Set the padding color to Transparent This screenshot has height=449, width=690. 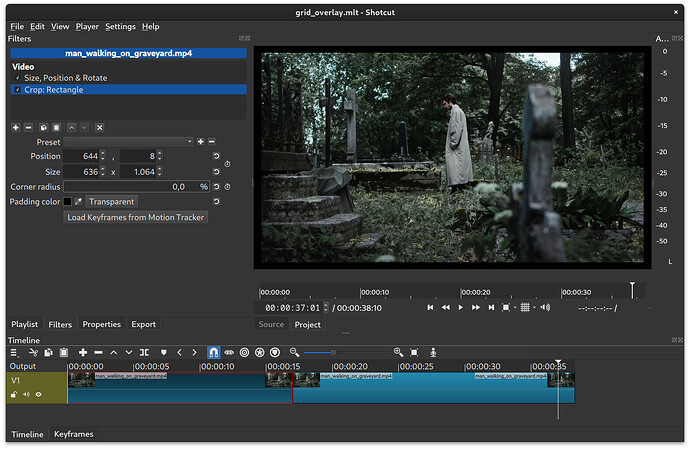(x=111, y=202)
